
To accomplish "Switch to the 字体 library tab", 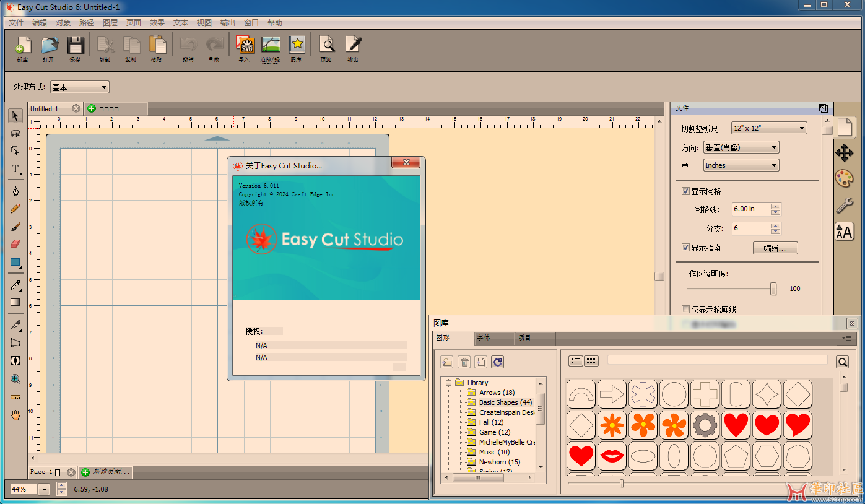I will tap(494, 339).
